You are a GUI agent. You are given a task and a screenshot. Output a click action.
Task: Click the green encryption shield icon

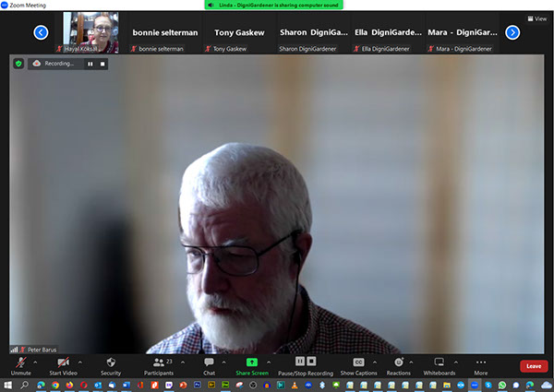[x=18, y=64]
